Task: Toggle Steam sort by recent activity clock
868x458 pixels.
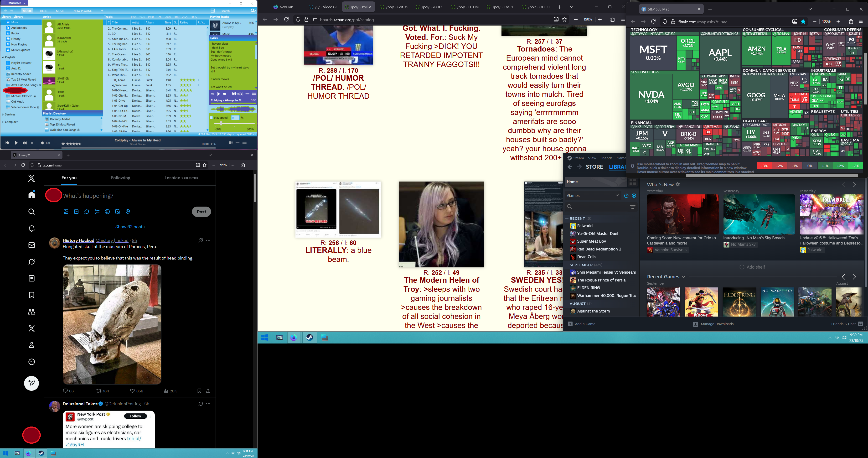Action: coord(626,195)
